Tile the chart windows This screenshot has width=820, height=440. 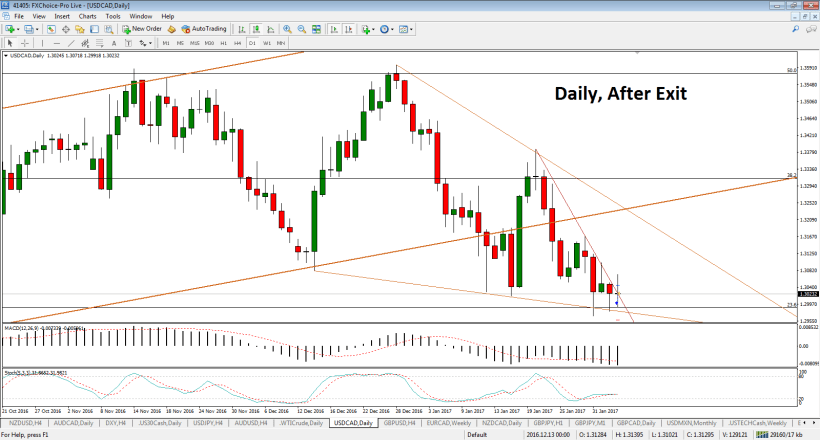click(x=316, y=29)
